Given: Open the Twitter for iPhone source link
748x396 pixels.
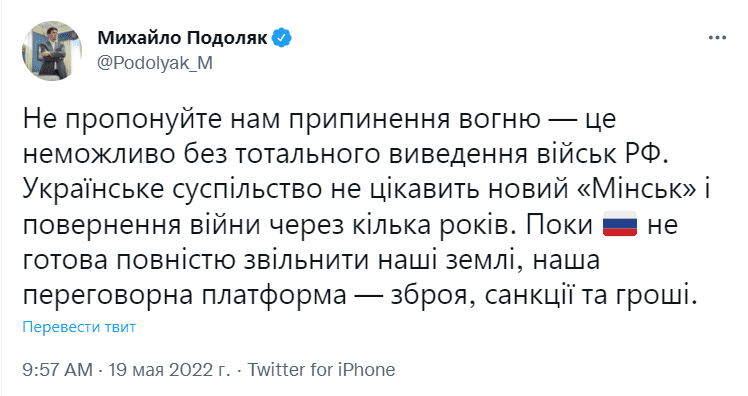Looking at the screenshot, I should tap(321, 370).
